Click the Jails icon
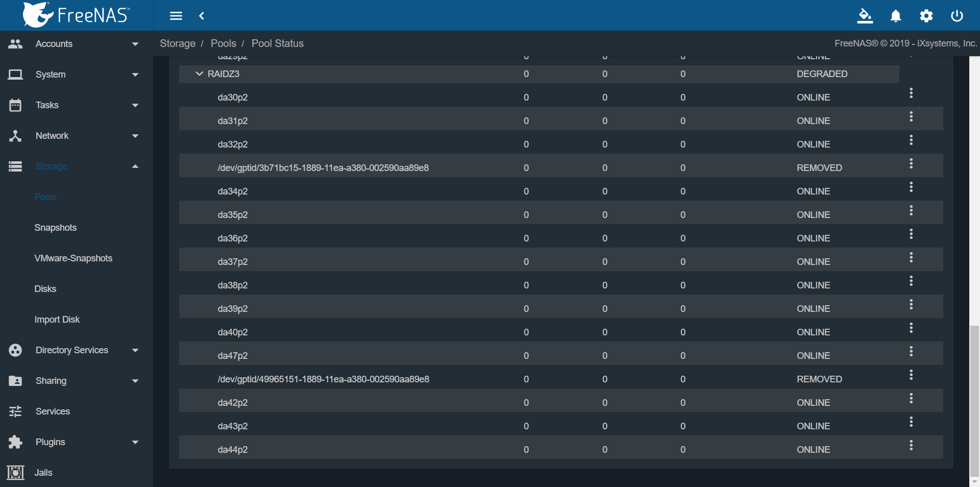This screenshot has width=980, height=487. point(15,473)
